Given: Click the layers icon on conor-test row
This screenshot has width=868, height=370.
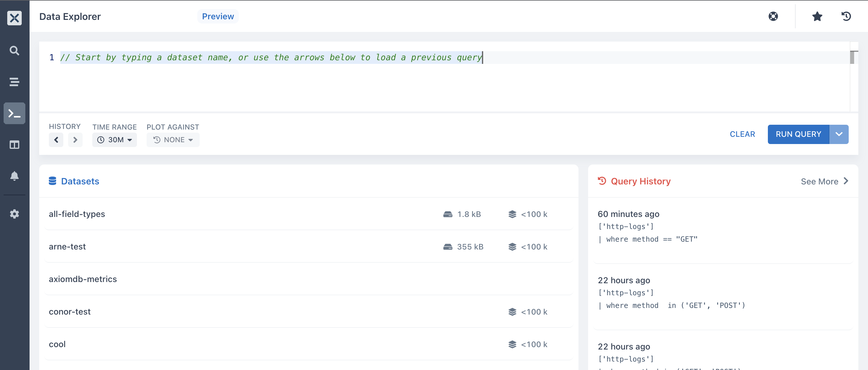Looking at the screenshot, I should 512,312.
